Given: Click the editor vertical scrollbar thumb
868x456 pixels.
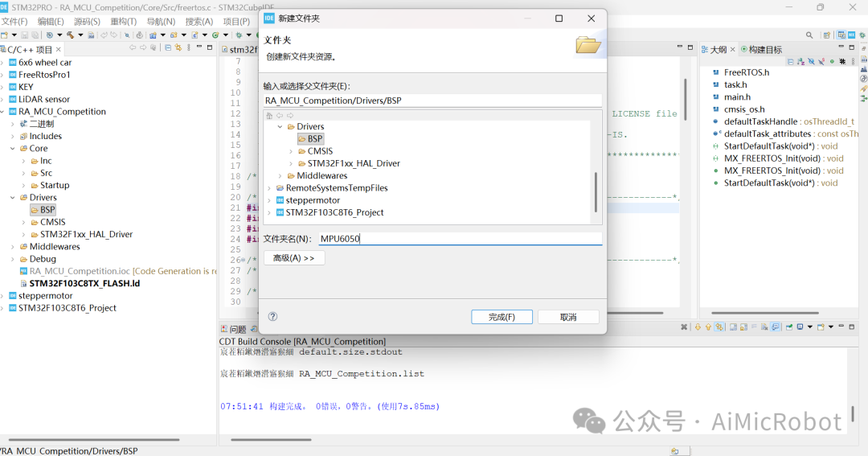Looking at the screenshot, I should [x=686, y=100].
